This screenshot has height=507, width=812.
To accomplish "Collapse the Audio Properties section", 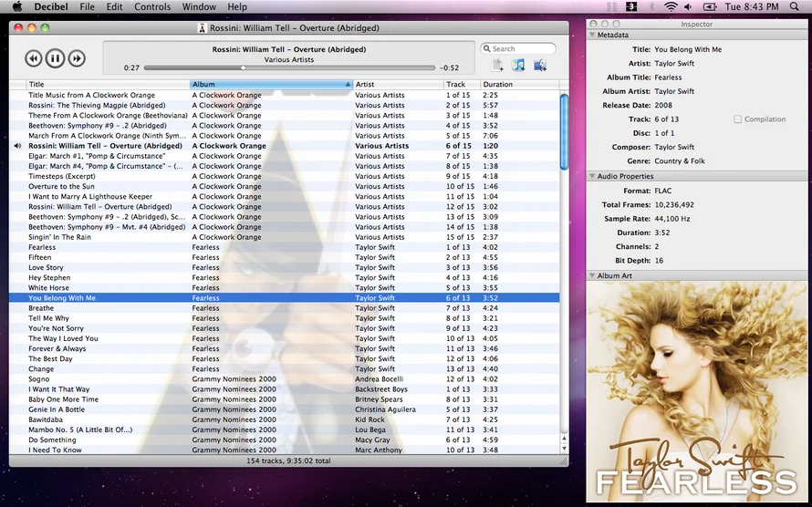I will tap(592, 176).
